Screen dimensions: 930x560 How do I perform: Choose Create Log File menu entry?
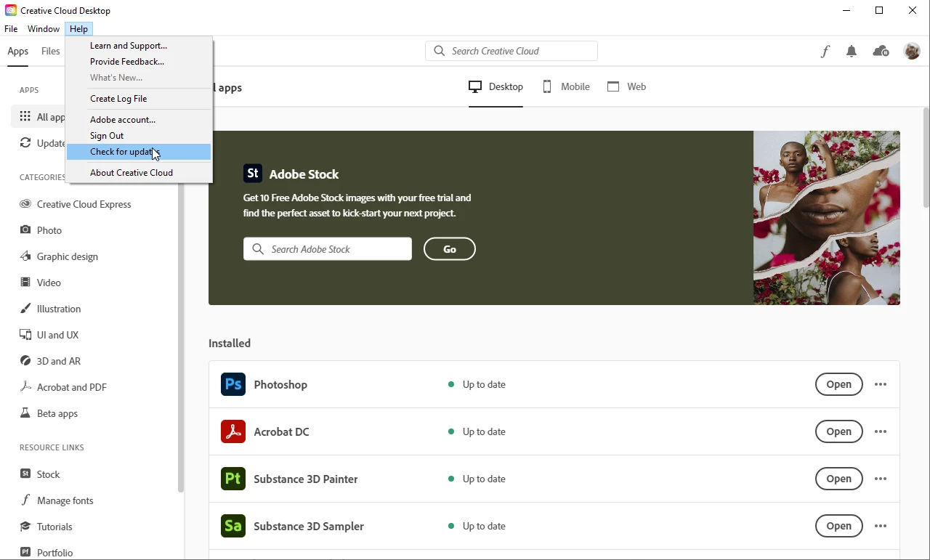pyautogui.click(x=139, y=99)
